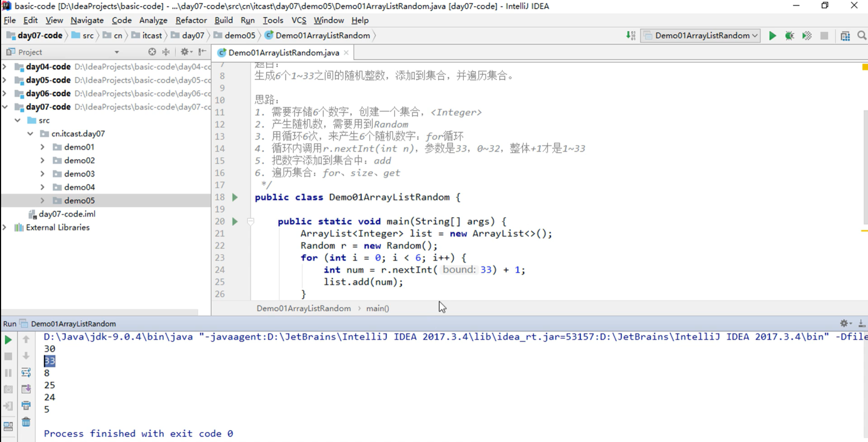Expand the demo05 package folder

tap(42, 200)
